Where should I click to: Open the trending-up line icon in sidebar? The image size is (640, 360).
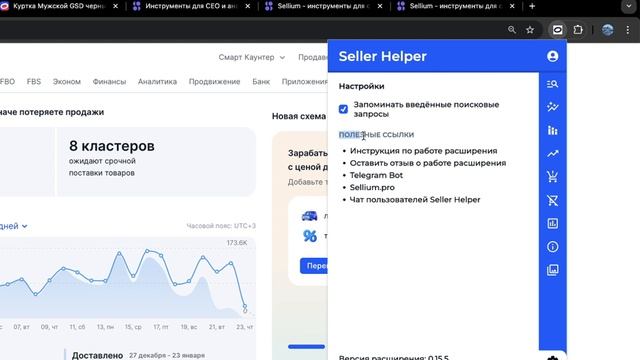coord(552,154)
